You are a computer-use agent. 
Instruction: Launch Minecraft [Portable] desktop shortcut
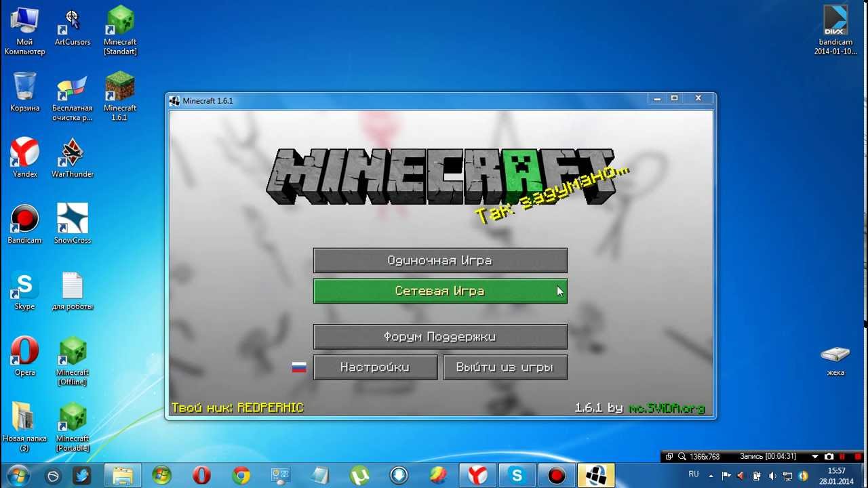[x=73, y=427]
